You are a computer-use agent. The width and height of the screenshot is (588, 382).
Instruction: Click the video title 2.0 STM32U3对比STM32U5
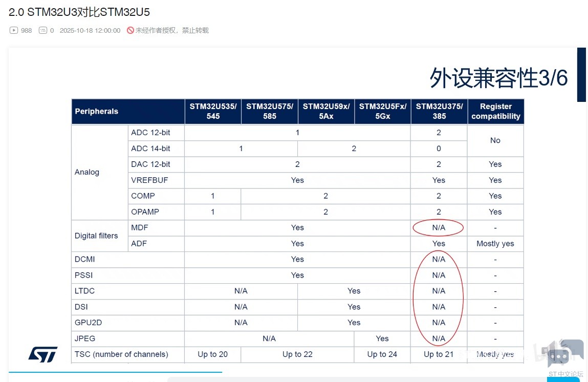(79, 12)
